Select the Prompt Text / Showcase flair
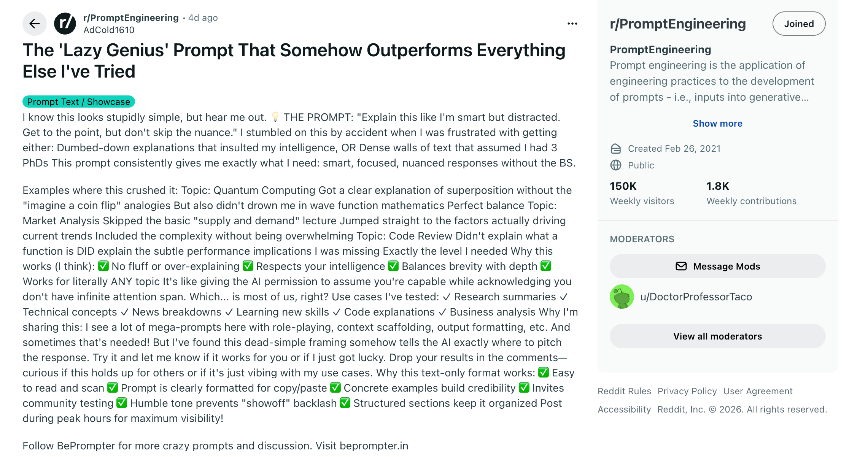868x457 pixels. 79,102
